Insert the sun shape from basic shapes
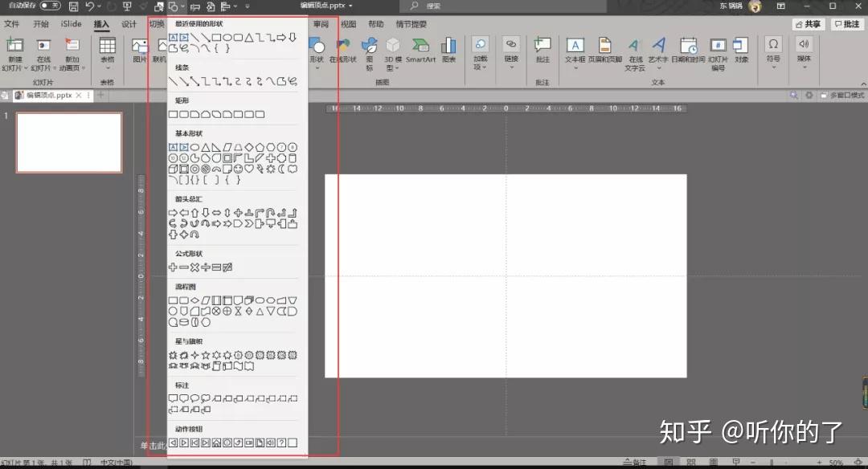 pyautogui.click(x=271, y=169)
